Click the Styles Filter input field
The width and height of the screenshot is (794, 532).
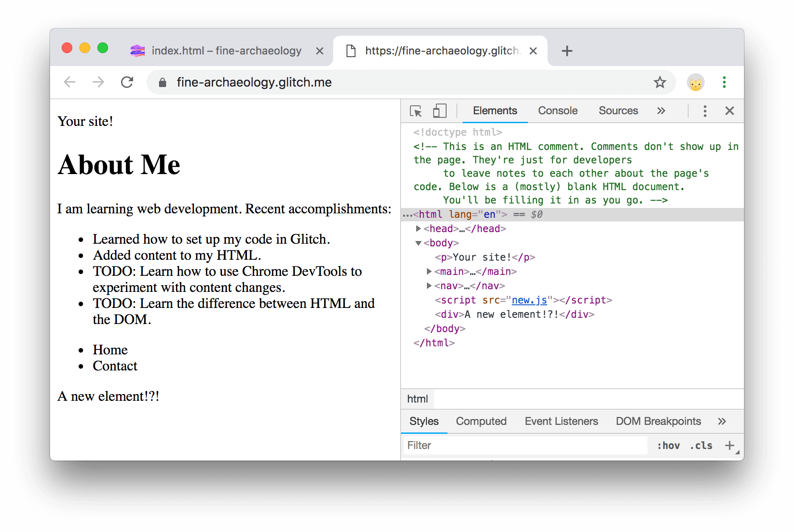pos(525,445)
